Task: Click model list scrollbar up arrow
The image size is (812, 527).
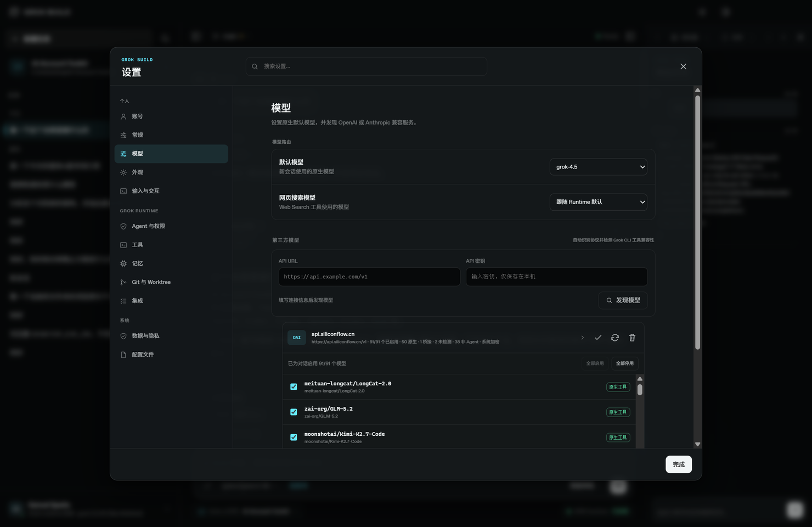Action: pos(640,379)
